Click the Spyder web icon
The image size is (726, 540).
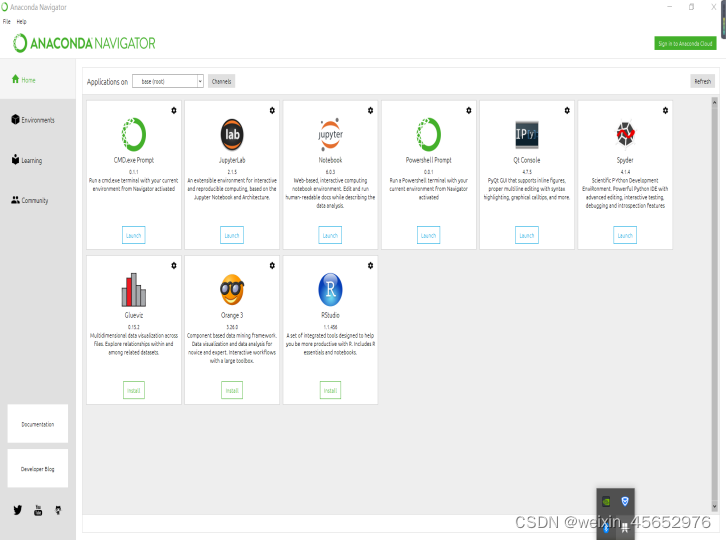click(625, 133)
